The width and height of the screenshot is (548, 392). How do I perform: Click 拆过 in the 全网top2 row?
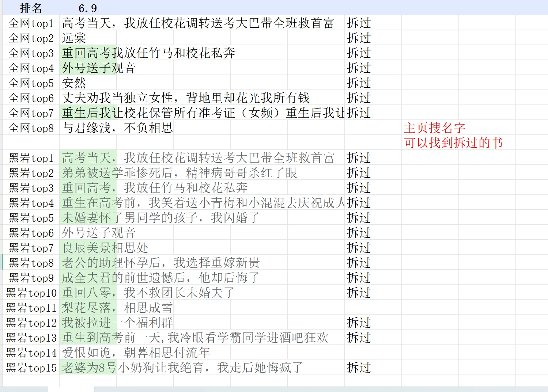click(359, 38)
